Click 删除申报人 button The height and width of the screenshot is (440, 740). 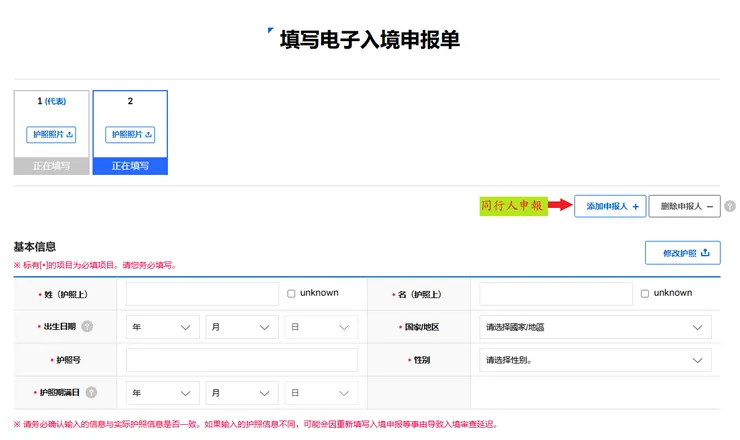tap(684, 206)
